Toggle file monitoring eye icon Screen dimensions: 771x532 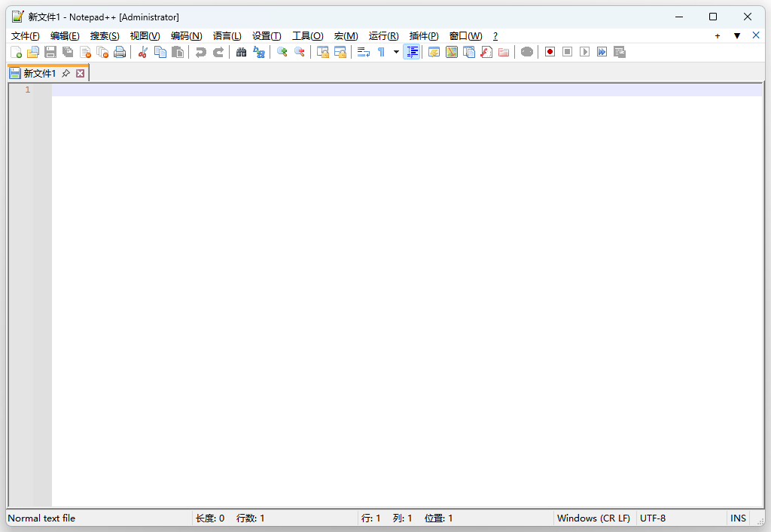click(526, 52)
